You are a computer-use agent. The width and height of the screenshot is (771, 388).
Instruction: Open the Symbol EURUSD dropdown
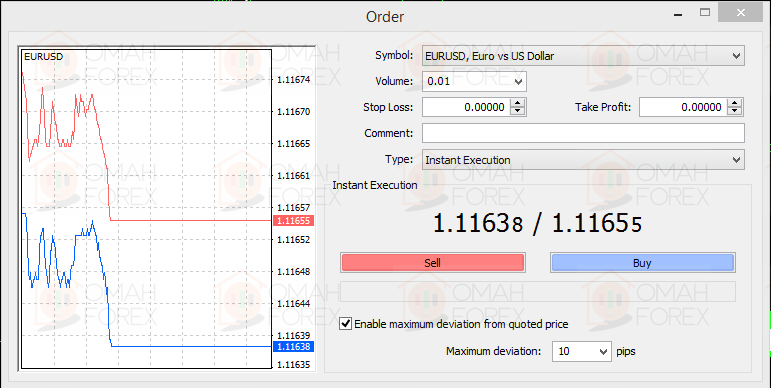click(x=583, y=56)
